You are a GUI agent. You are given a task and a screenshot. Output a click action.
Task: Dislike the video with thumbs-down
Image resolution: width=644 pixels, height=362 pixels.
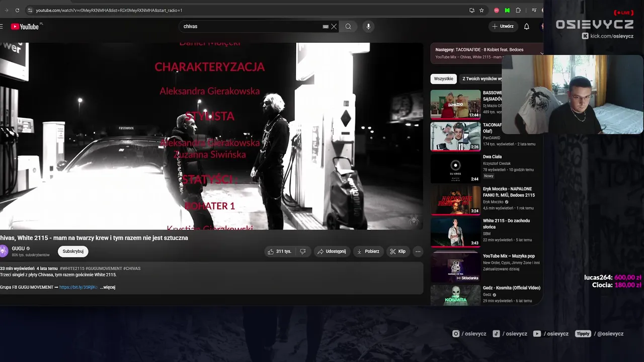tap(303, 251)
